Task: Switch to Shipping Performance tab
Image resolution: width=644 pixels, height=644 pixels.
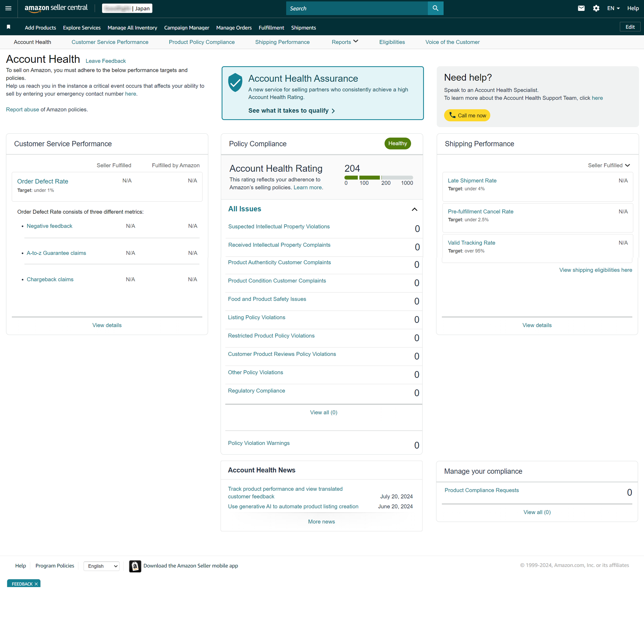Action: 282,42
